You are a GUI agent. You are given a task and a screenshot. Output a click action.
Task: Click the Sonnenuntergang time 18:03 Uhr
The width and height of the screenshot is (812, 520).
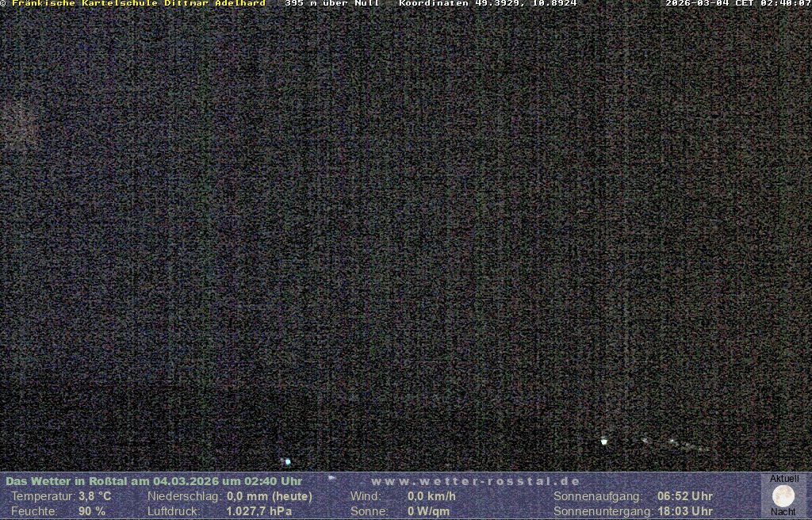(684, 511)
